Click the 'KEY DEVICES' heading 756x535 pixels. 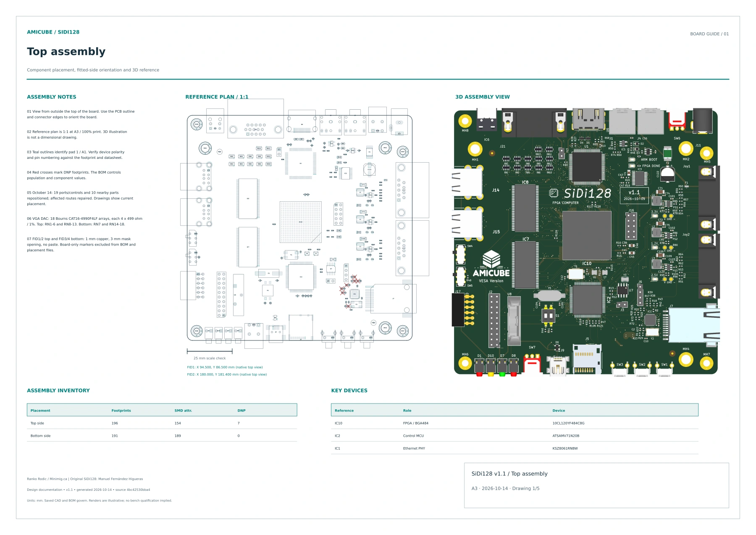349,391
